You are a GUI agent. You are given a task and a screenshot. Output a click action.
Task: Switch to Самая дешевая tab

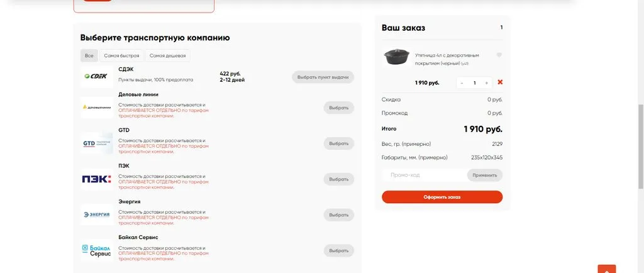click(x=167, y=56)
